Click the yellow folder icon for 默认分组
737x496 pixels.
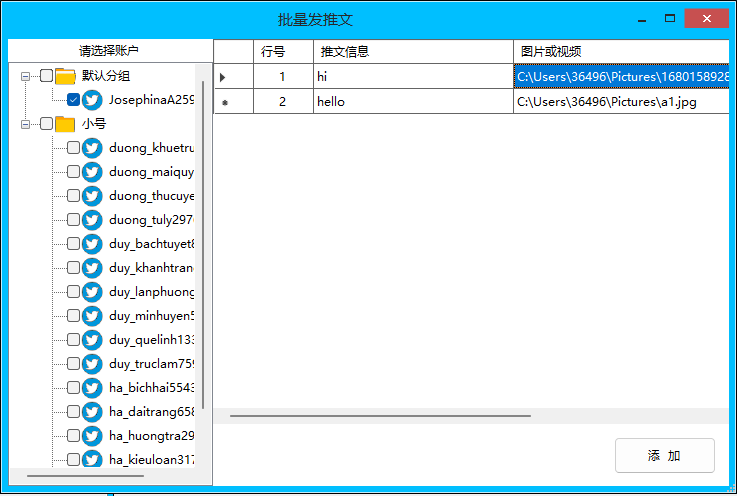coord(66,76)
